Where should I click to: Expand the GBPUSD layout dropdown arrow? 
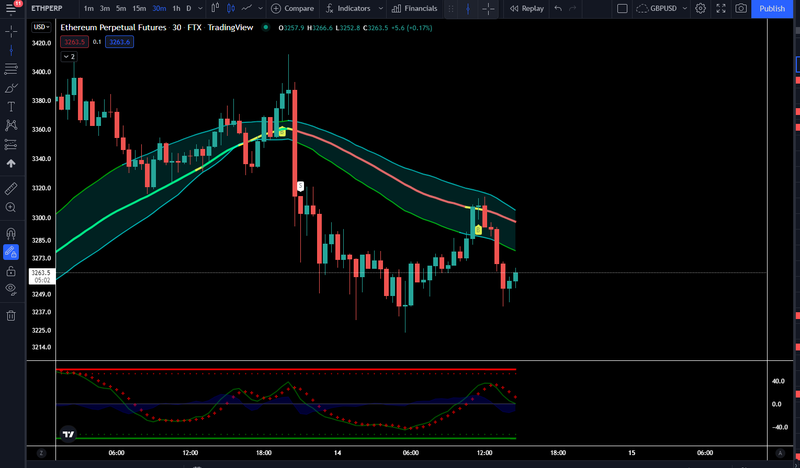(685, 8)
